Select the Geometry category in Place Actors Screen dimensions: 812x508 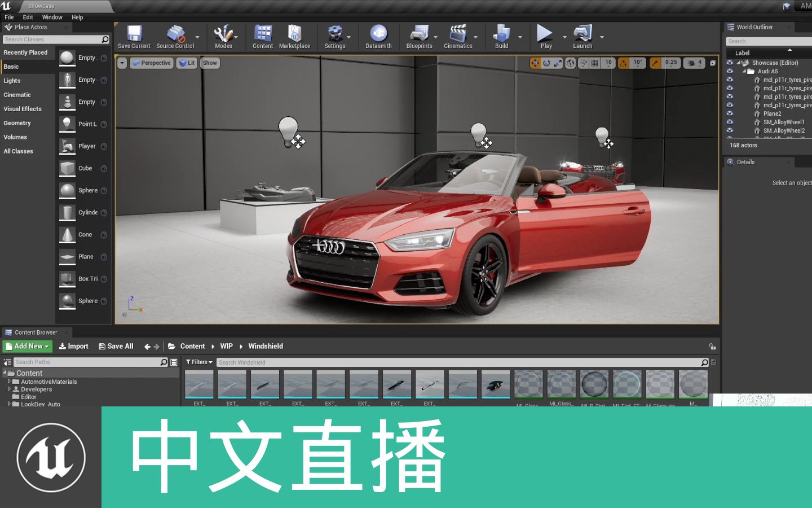click(17, 123)
